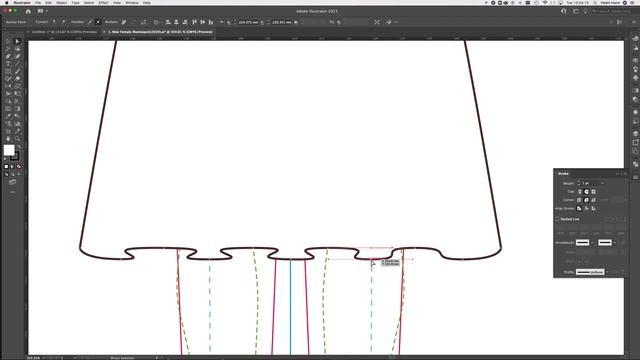Select the Rectangle tool
Viewport: 640px width, 360px height.
(8, 71)
